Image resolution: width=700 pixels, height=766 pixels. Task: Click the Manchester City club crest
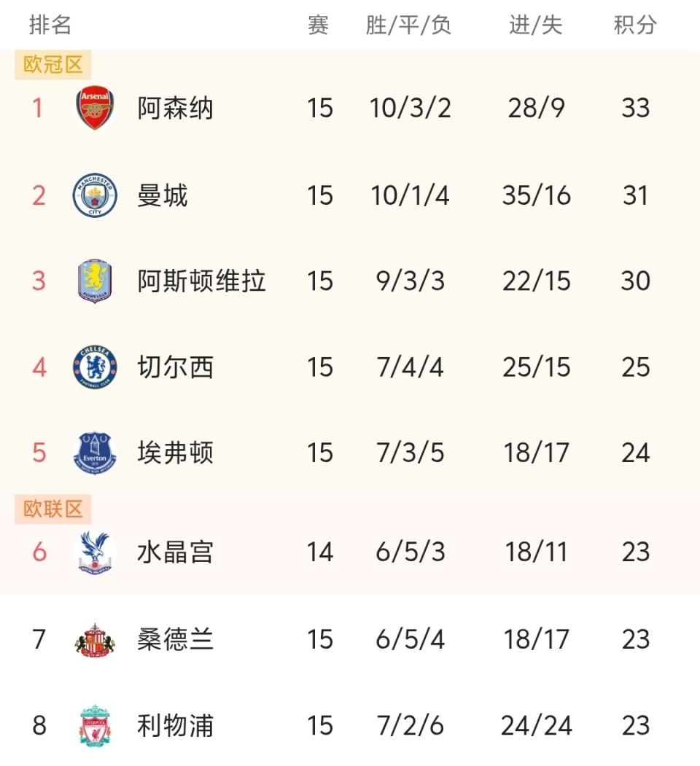pos(95,195)
